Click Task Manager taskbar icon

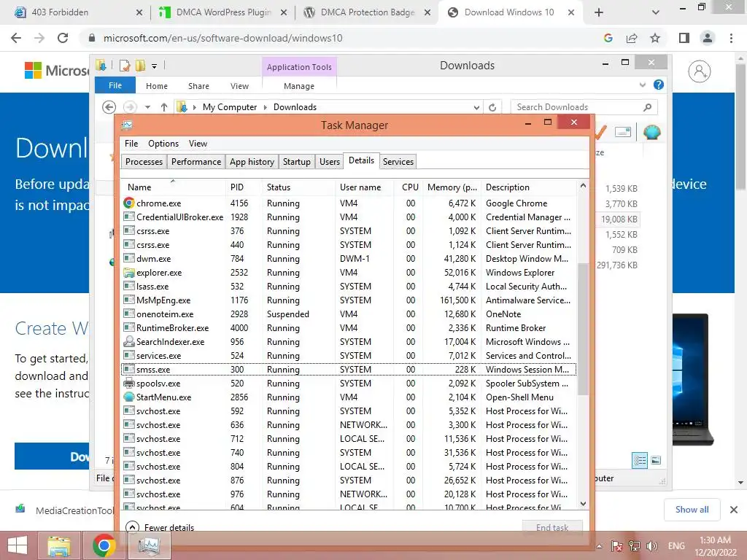(149, 545)
